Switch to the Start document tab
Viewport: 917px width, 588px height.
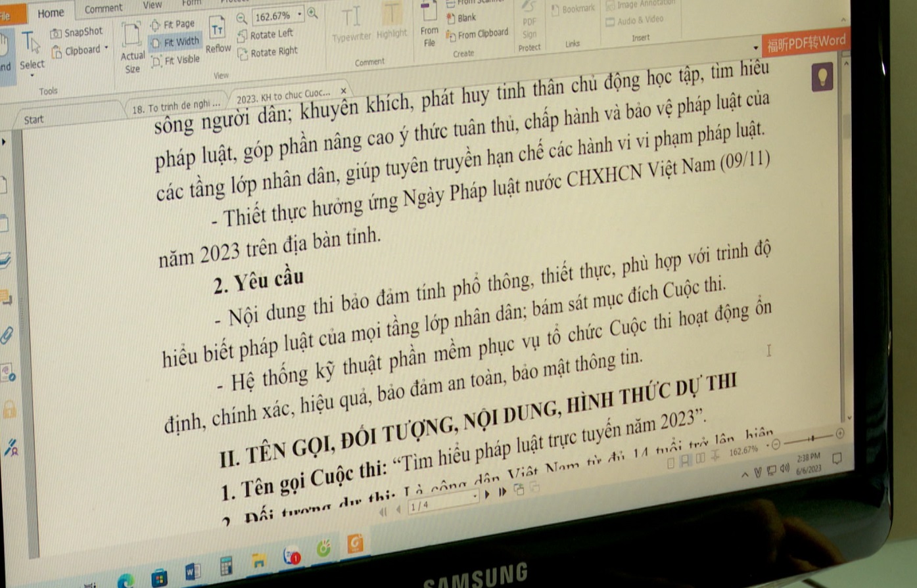coord(34,120)
